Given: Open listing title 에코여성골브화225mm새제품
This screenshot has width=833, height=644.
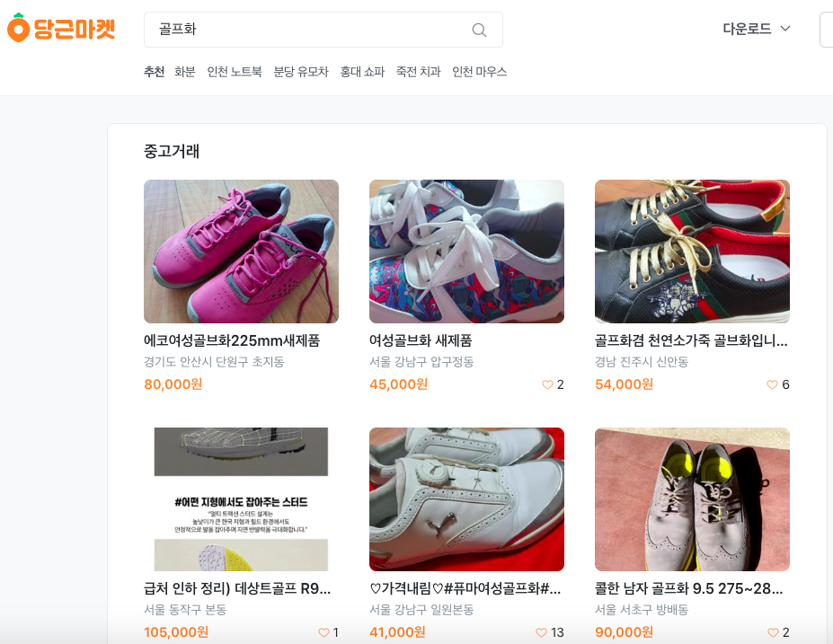Looking at the screenshot, I should pos(232,340).
